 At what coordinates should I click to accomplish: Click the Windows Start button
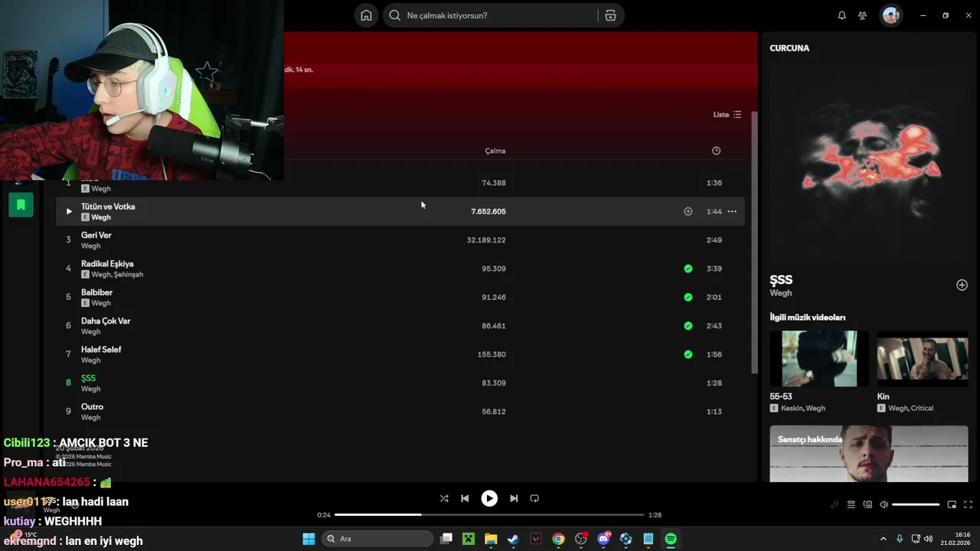point(309,539)
